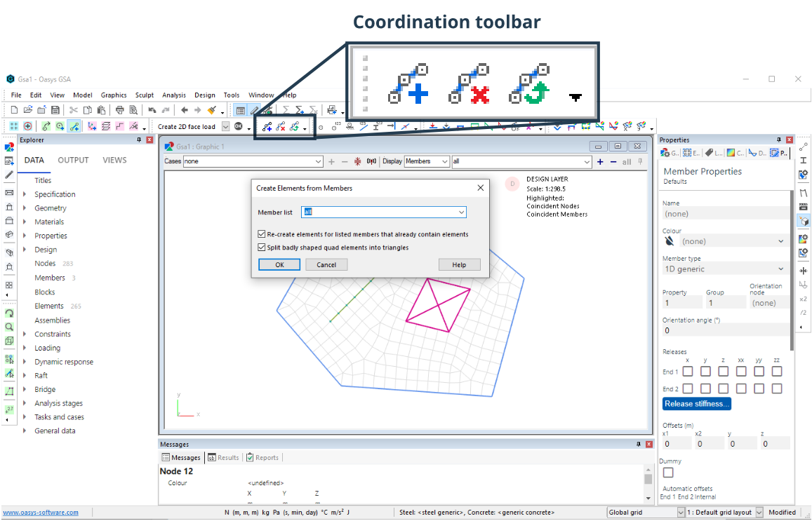Select the Re-create Elements coordination tool

pyautogui.click(x=294, y=126)
